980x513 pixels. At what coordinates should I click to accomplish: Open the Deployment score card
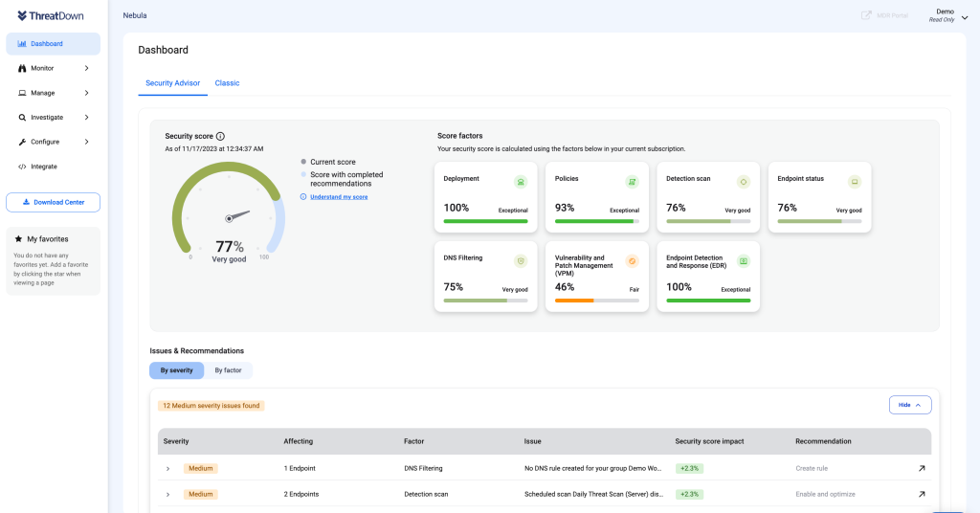(485, 197)
